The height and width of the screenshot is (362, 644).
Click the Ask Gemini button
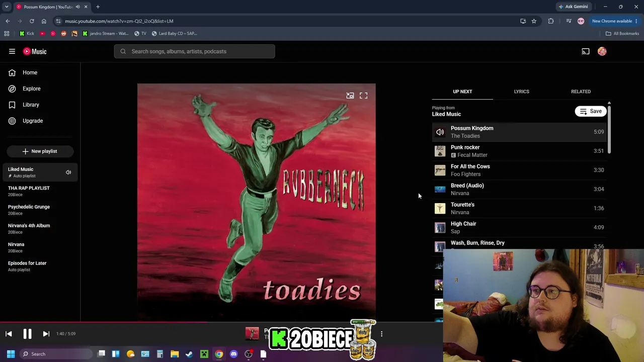pyautogui.click(x=573, y=7)
